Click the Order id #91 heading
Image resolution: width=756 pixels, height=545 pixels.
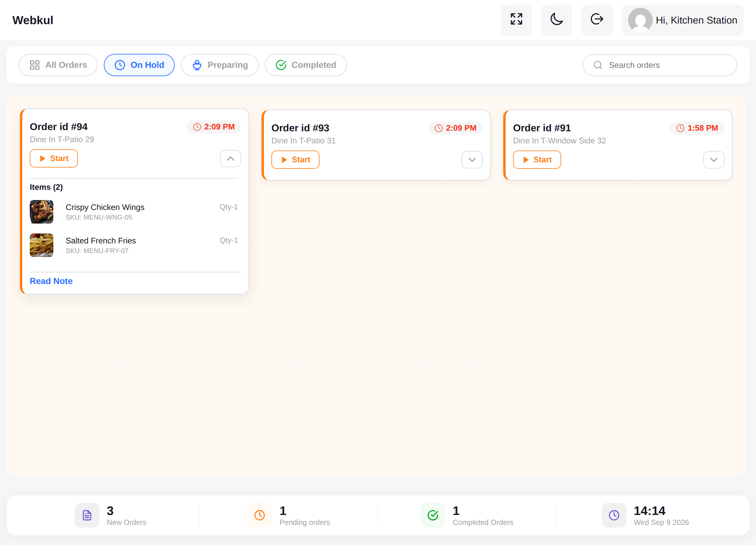[542, 128]
